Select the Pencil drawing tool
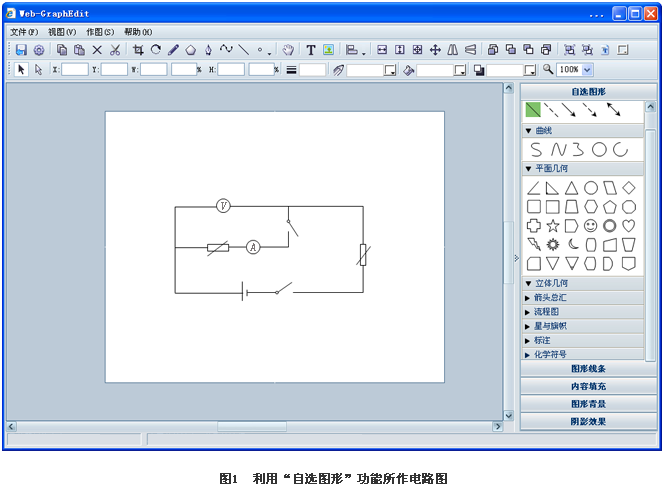 point(173,50)
